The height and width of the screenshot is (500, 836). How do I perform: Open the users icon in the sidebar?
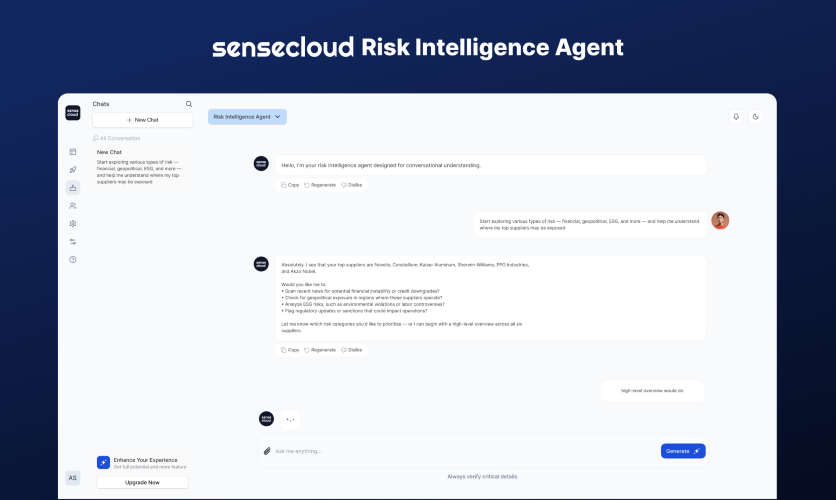pyautogui.click(x=73, y=206)
